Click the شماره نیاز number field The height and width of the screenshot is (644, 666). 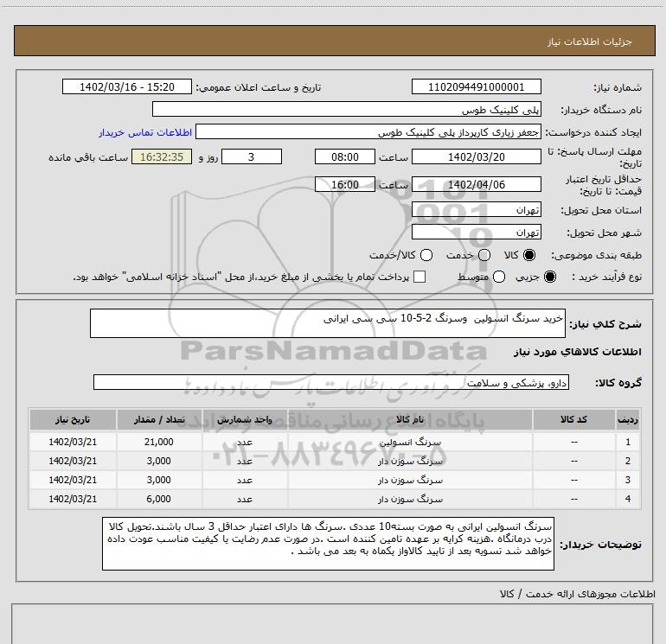(476, 86)
